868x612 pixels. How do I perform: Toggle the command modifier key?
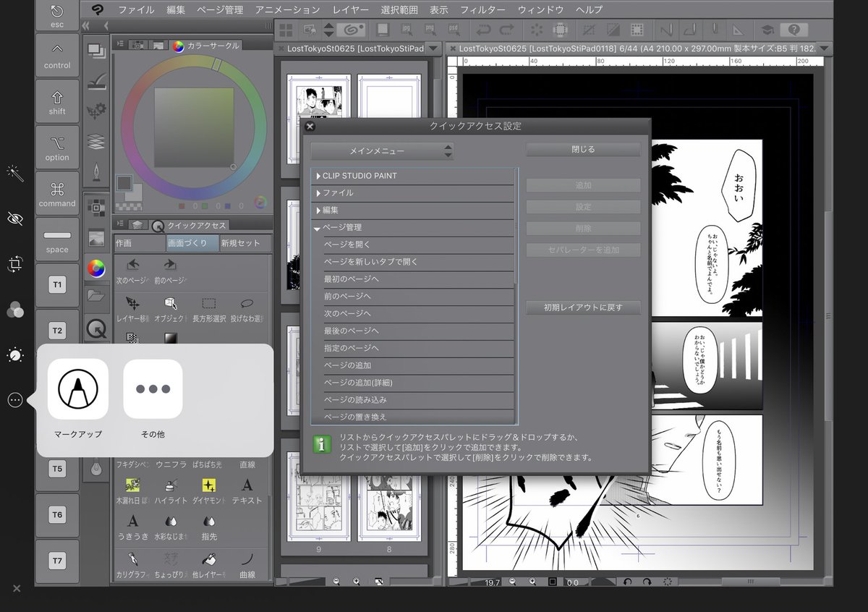tap(57, 194)
